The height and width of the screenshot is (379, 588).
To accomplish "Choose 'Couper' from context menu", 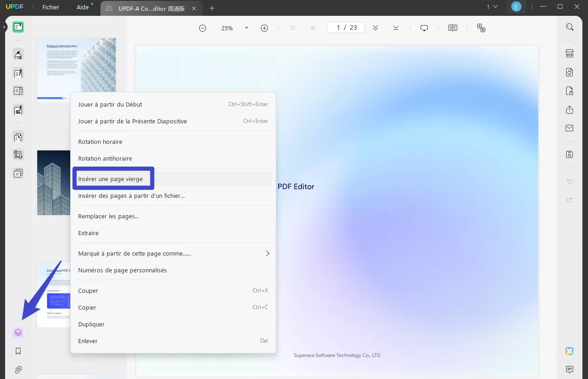I will coord(173,291).
